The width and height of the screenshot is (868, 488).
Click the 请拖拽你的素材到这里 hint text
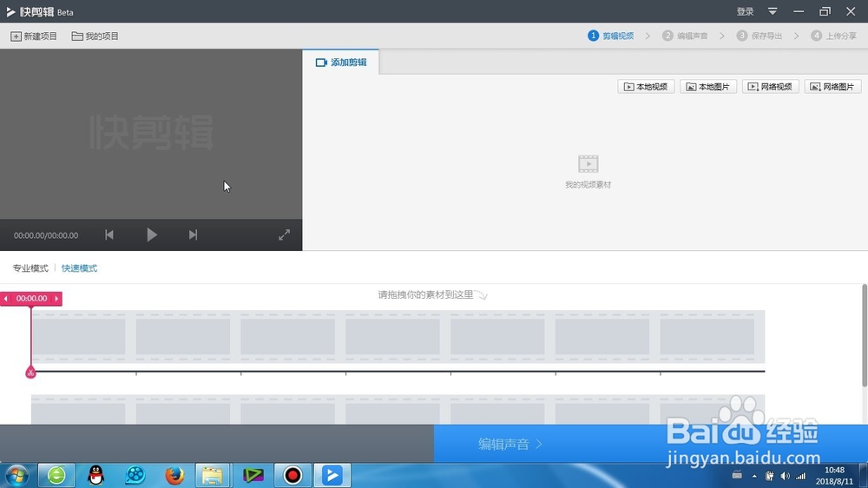[x=425, y=294]
